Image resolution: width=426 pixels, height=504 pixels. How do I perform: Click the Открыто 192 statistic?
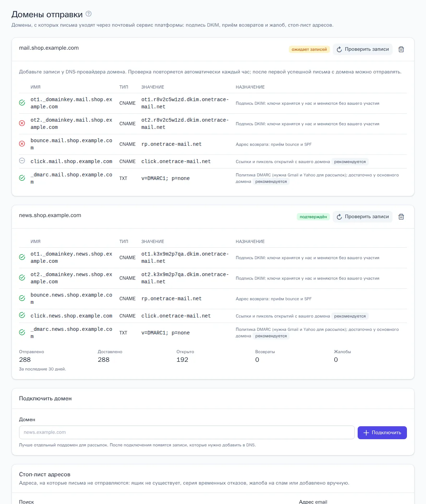click(x=185, y=356)
